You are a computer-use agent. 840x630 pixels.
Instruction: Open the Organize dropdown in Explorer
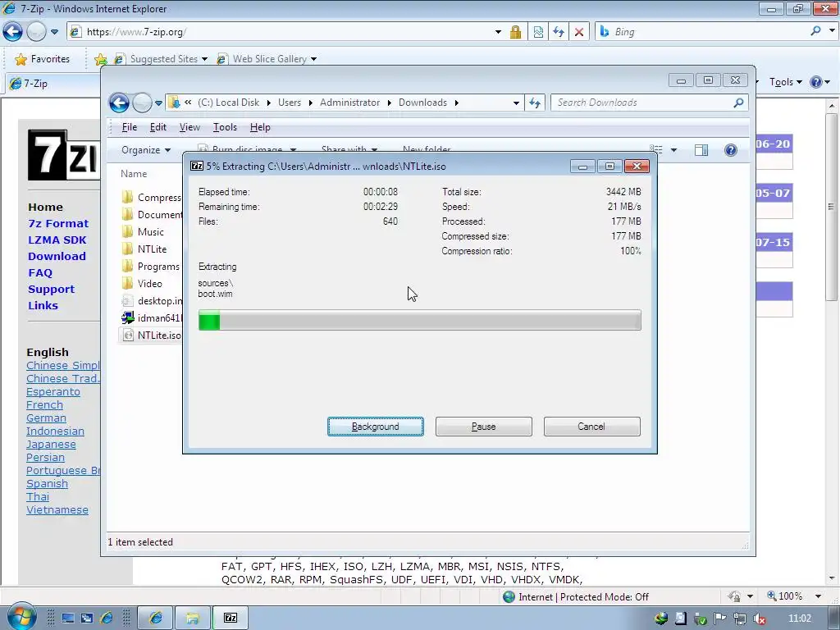(146, 150)
